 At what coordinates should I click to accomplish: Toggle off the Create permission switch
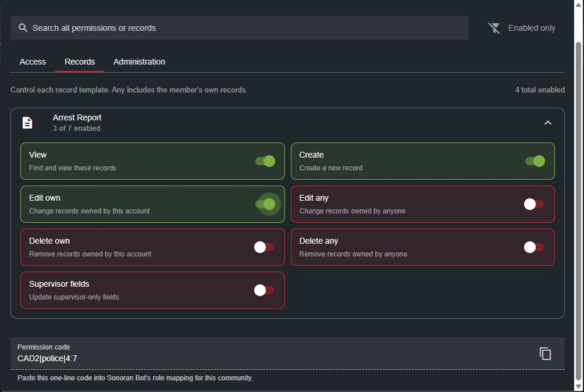[x=535, y=161]
